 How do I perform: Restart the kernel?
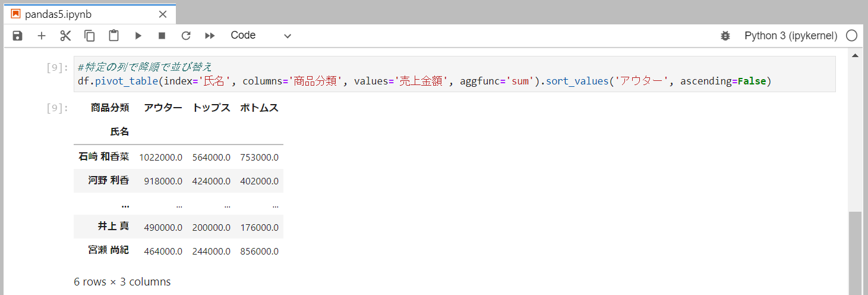point(186,36)
